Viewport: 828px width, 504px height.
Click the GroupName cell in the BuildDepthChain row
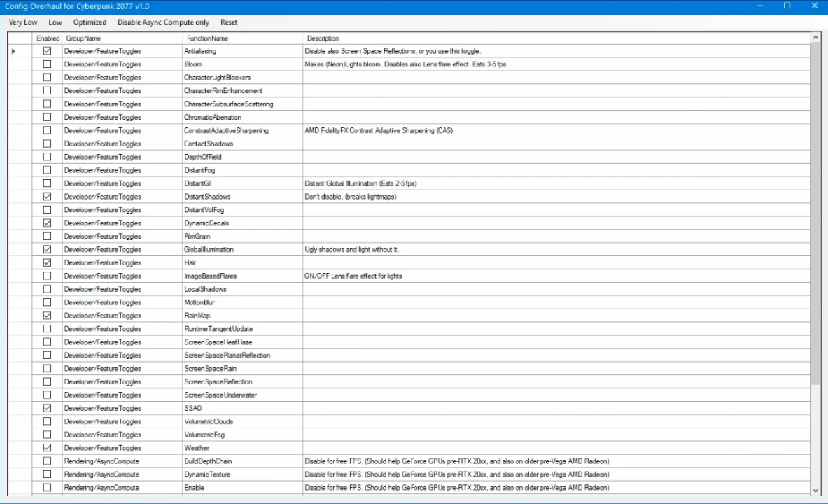[122, 461]
